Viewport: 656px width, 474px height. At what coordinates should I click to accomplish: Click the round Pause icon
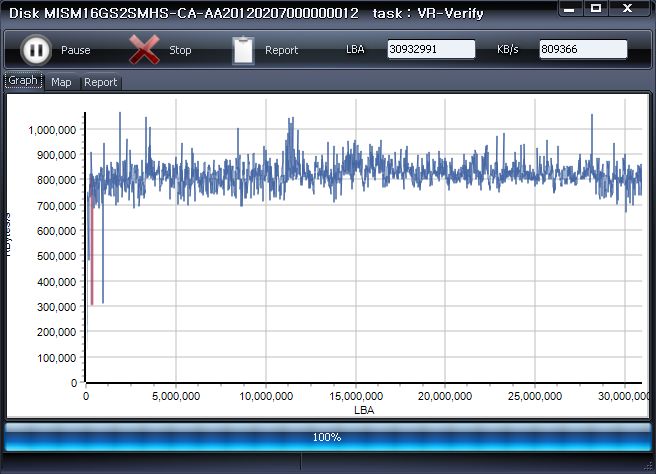point(35,50)
